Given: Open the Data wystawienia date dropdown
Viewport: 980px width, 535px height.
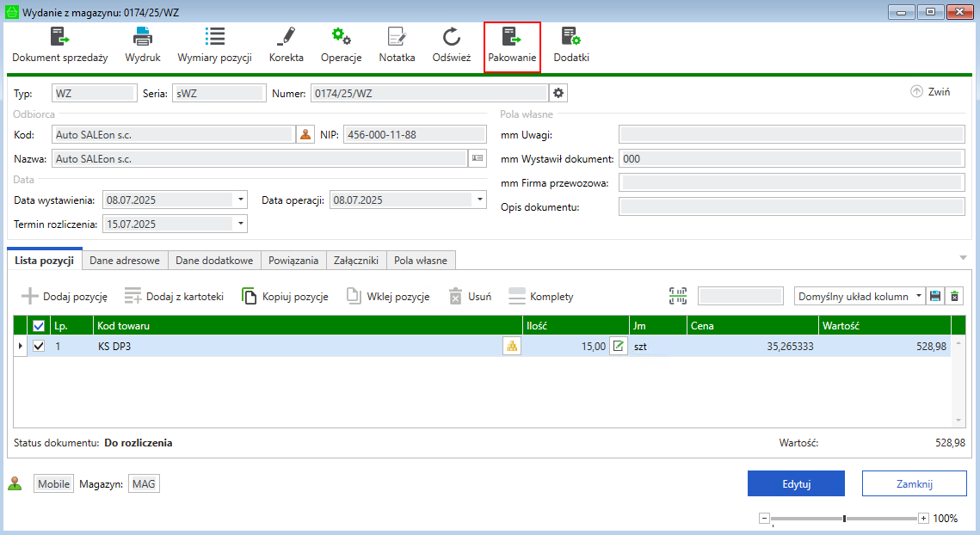Looking at the screenshot, I should pos(240,200).
